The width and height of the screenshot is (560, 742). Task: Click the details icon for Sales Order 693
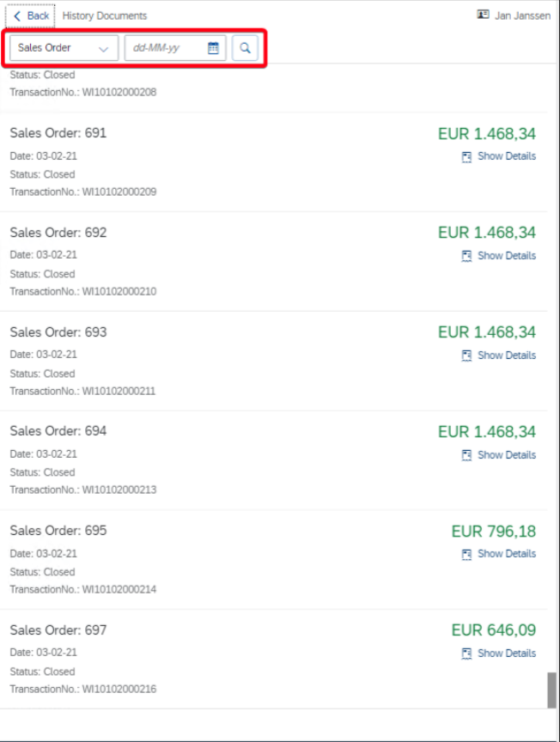point(466,356)
